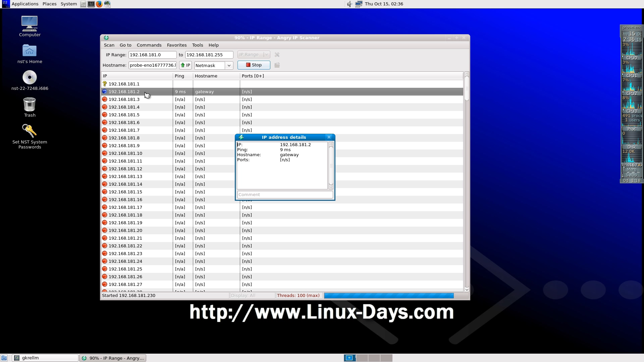644x362 pixels.
Task: Click the 9 ms ping cell in the table
Action: [x=183, y=92]
